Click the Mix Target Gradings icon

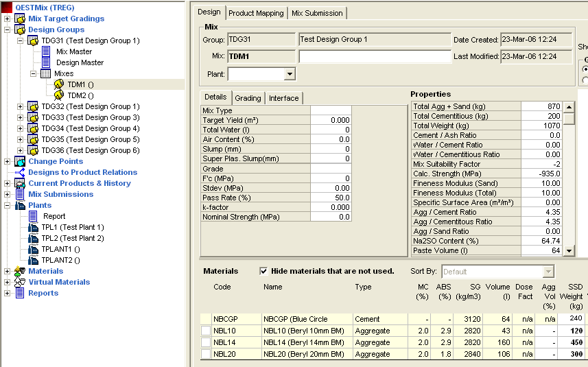pos(20,19)
